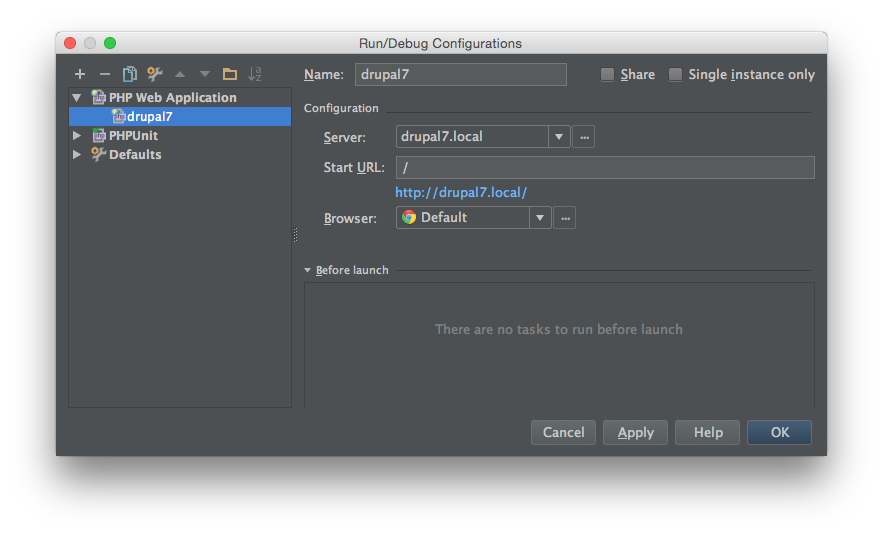Viewport: 883px width, 536px height.
Task: Click the green zoom window button
Action: [x=110, y=43]
